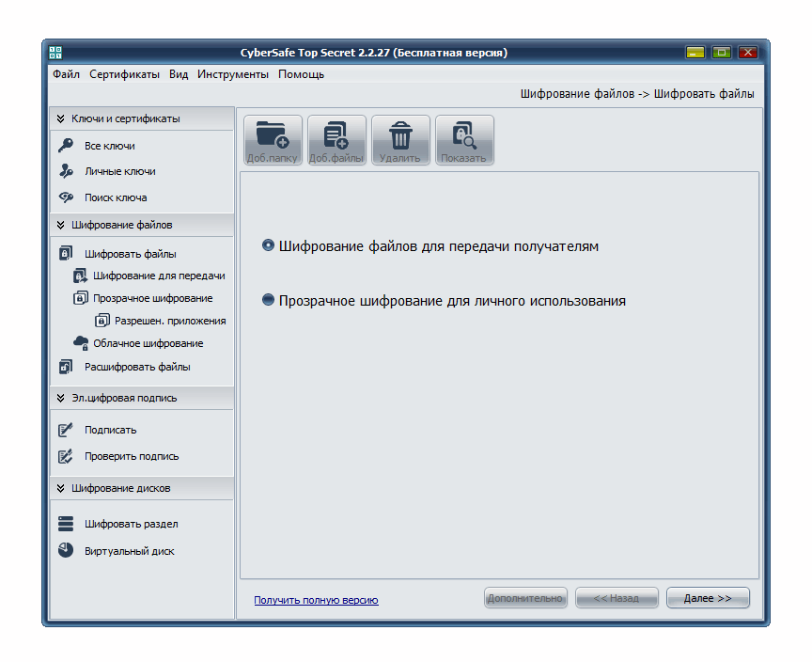This screenshot has width=812, height=662.
Task: Follow the get full version link
Action: coord(316,600)
